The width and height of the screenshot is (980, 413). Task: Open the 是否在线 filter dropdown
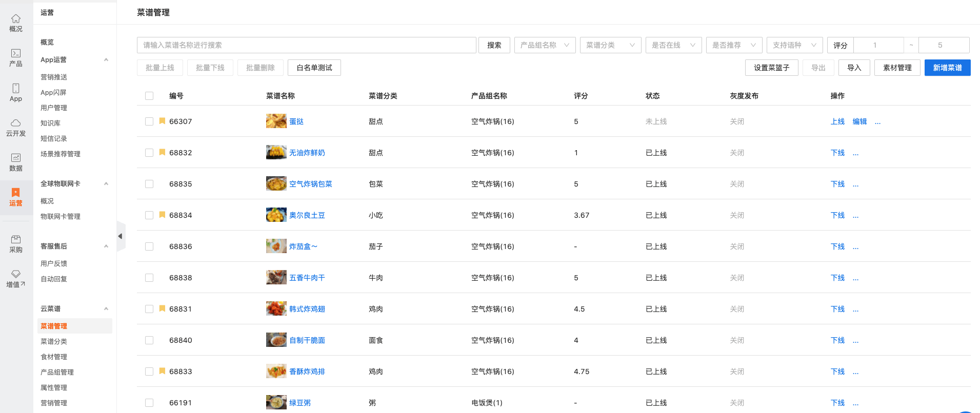coord(673,45)
